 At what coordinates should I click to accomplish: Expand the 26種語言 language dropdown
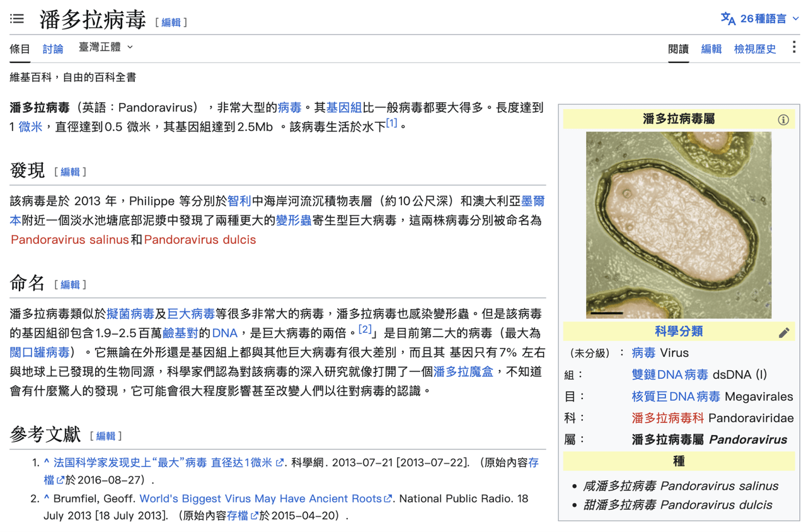[769, 19]
